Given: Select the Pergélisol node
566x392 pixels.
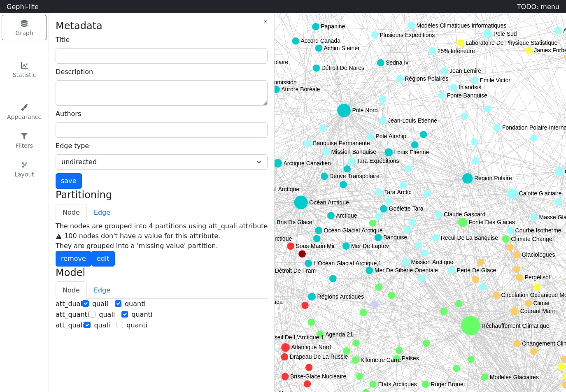Looking at the screenshot, I should tap(519, 277).
